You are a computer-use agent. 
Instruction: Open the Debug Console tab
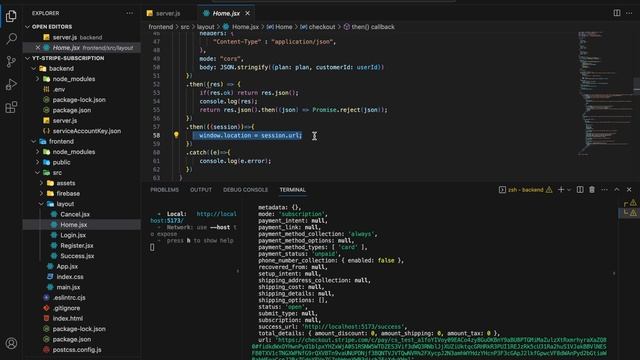tap(245, 190)
